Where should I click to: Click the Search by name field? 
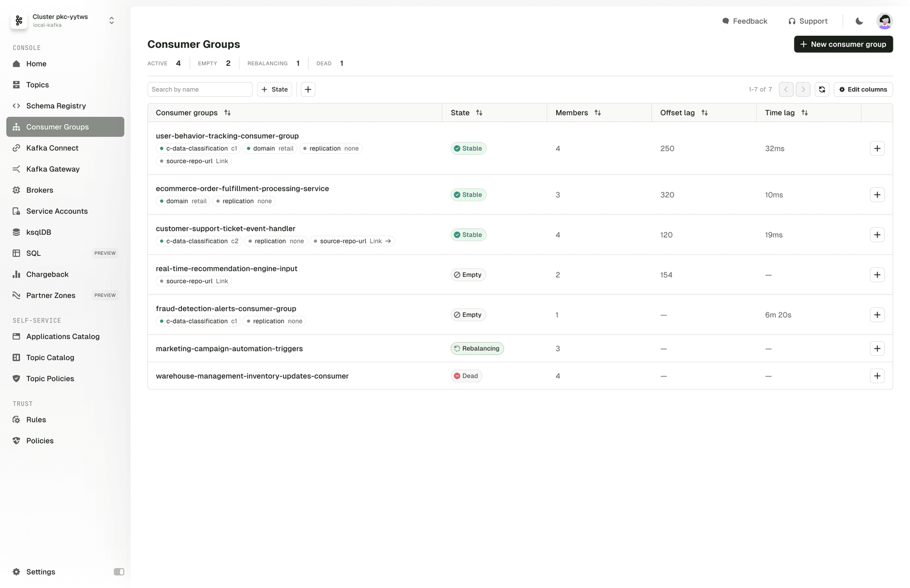point(200,89)
